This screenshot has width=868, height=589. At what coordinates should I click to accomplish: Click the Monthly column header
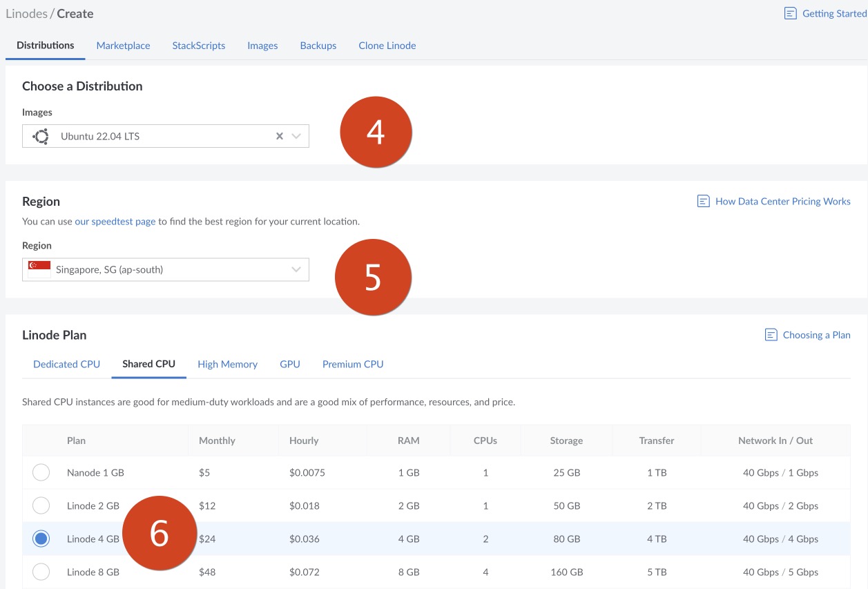click(217, 441)
